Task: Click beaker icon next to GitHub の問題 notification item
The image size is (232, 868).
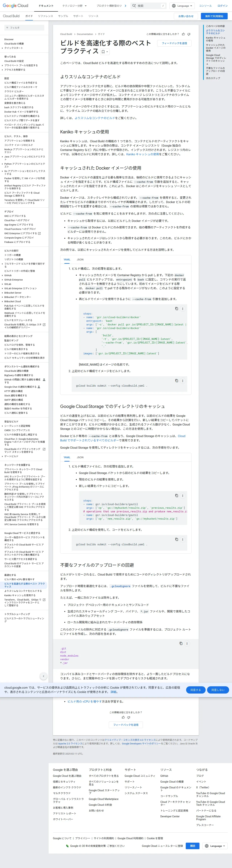Action: click(44, 379)
